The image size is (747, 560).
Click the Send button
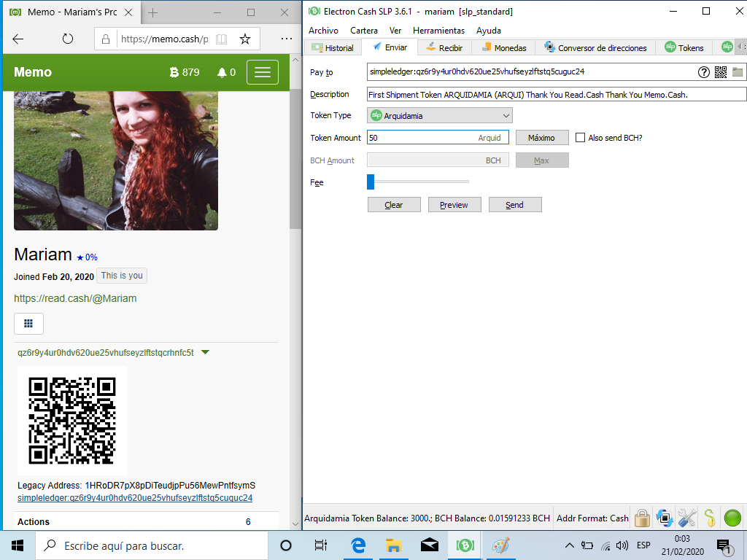[515, 205]
